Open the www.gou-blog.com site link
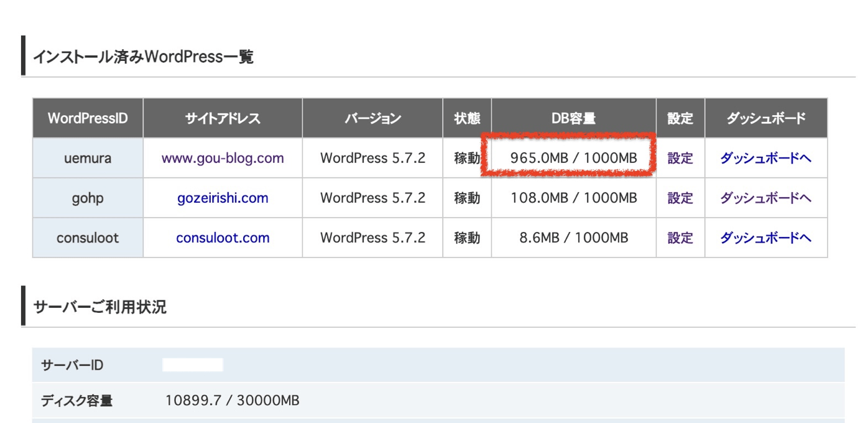Screen dimensions: 868x423 tap(223, 158)
